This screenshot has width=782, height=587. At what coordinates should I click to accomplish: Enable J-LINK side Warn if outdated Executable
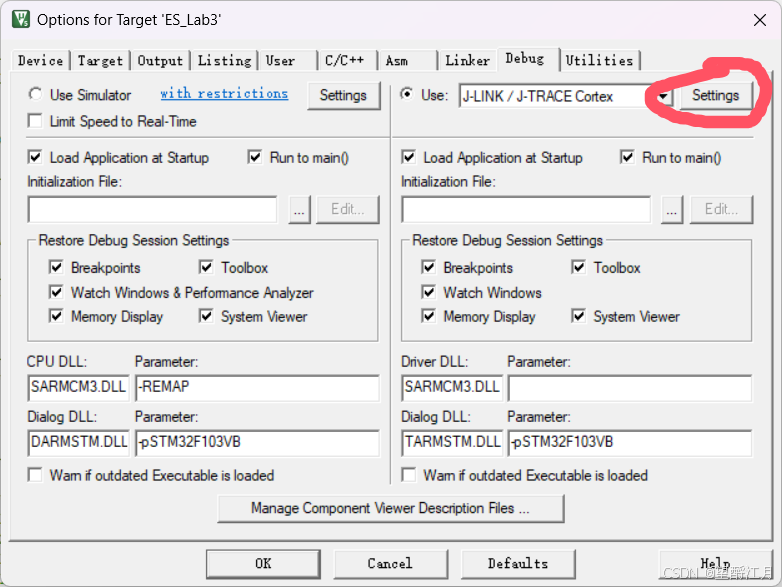[x=408, y=475]
